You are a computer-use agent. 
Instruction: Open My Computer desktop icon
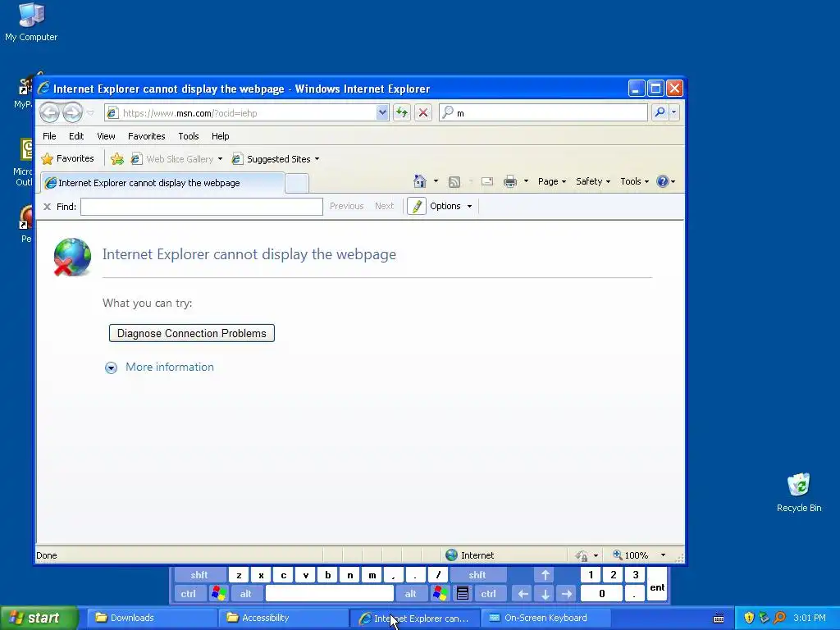point(31,22)
